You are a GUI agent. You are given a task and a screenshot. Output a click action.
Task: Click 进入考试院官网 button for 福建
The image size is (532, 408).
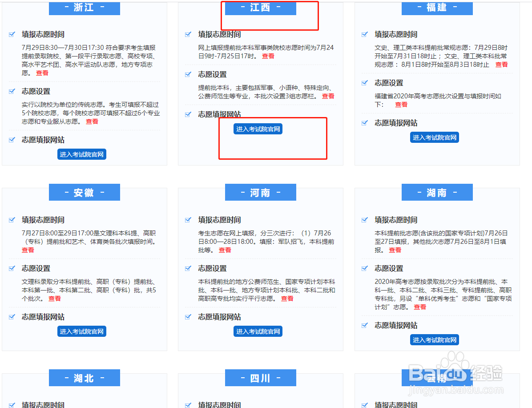435,137
